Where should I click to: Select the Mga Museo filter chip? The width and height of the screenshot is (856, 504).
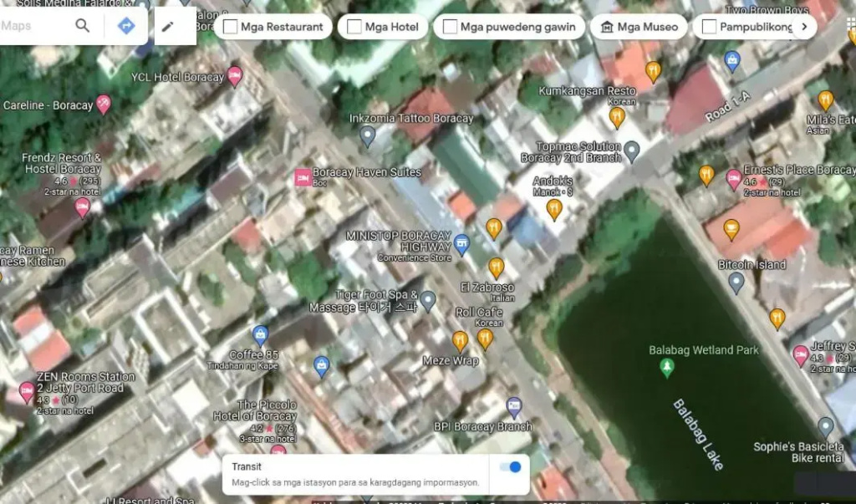point(639,27)
